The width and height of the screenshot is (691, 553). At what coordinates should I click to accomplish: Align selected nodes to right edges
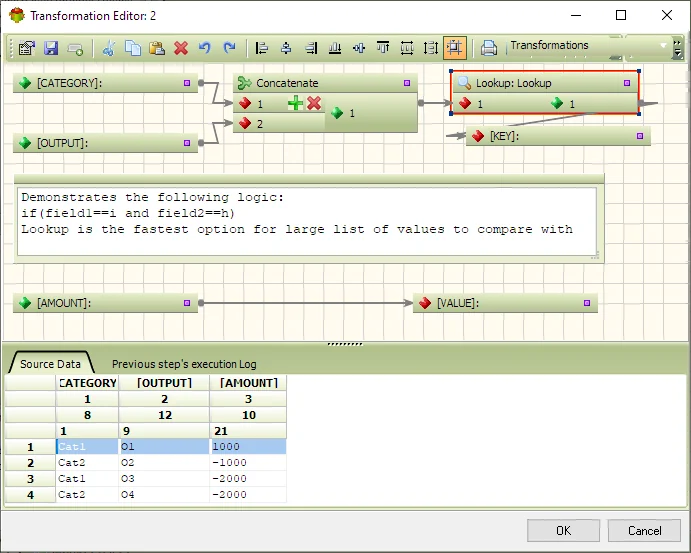(x=311, y=48)
